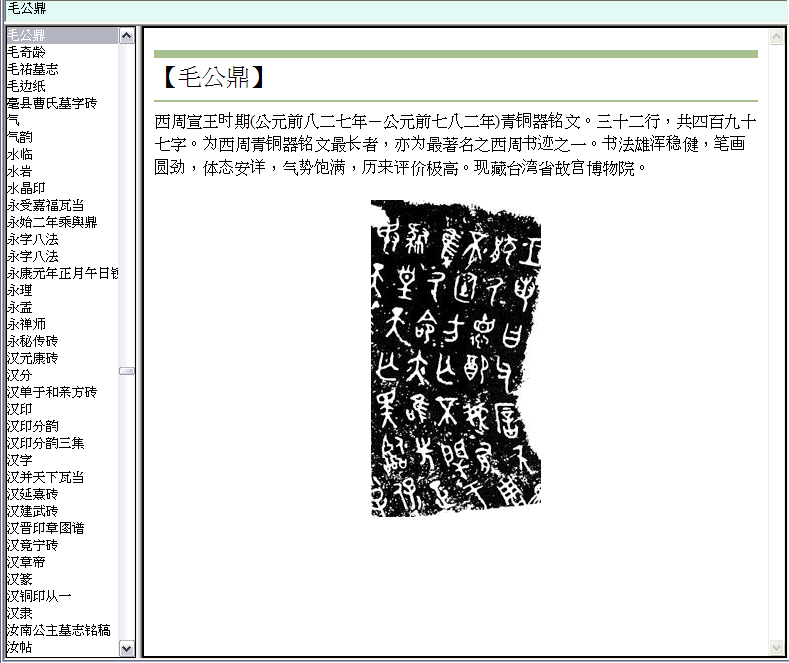The height and width of the screenshot is (663, 789).
Task: Open the 汝帖 entry
Action: point(20,647)
